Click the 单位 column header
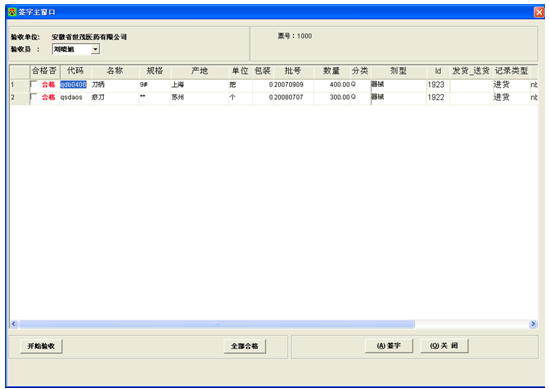Image resolution: width=549 pixels, height=389 pixels. (x=240, y=71)
